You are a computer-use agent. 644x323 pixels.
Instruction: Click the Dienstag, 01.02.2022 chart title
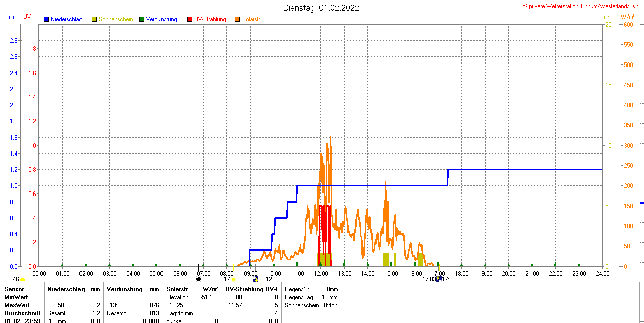coord(321,8)
